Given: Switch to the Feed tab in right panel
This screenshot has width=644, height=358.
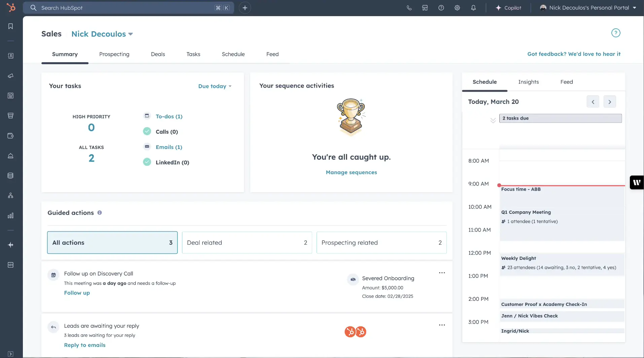Looking at the screenshot, I should pos(566,82).
